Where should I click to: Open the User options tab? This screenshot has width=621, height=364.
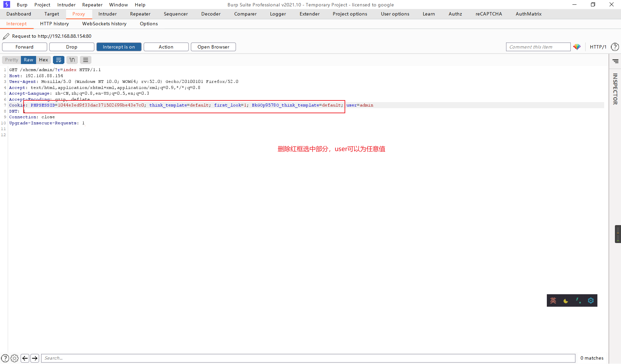click(x=395, y=14)
